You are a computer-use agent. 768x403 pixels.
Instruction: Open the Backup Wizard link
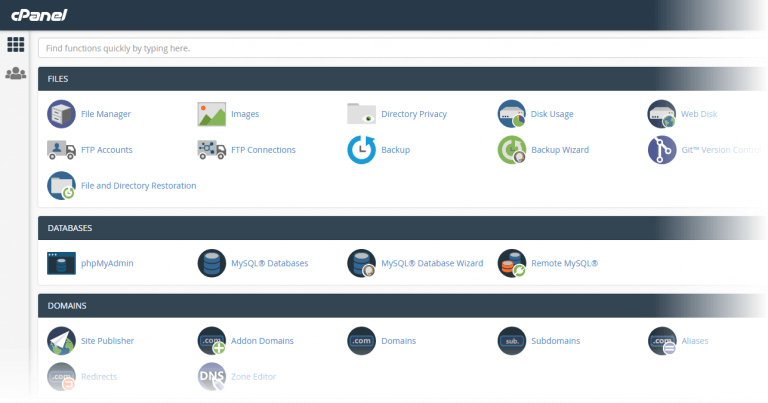tap(560, 150)
